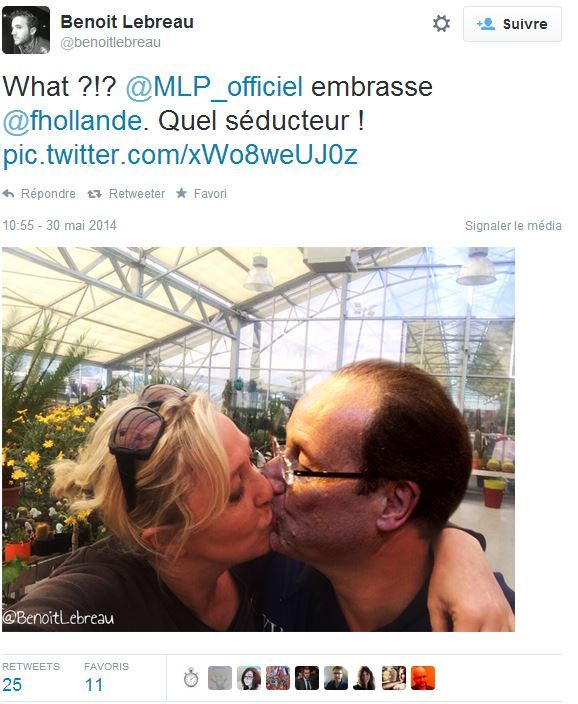Click the Suivre follow button
This screenshot has width=578, height=704.
click(512, 24)
